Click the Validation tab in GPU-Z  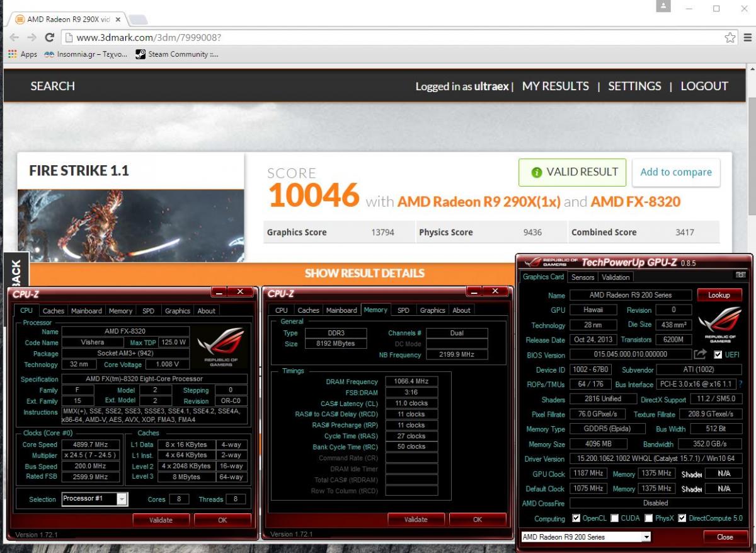click(616, 277)
